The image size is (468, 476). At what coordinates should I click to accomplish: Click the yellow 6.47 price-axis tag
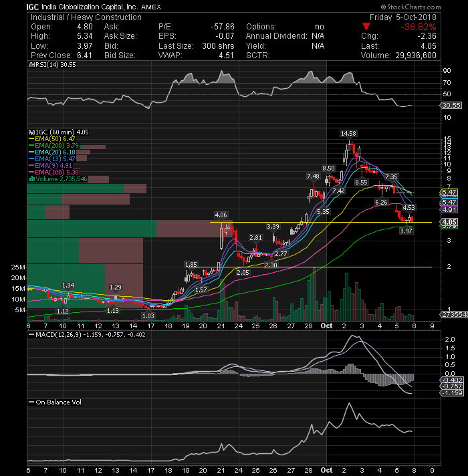pos(449,192)
